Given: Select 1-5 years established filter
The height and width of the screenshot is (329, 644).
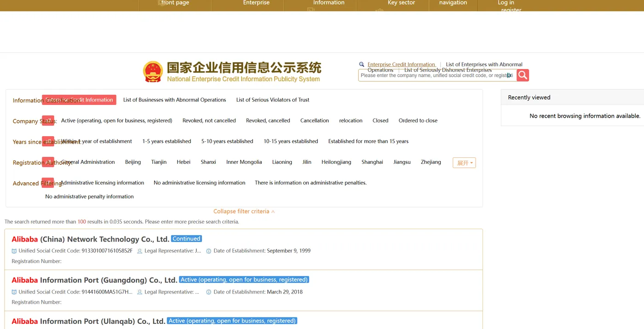Looking at the screenshot, I should coord(167,141).
